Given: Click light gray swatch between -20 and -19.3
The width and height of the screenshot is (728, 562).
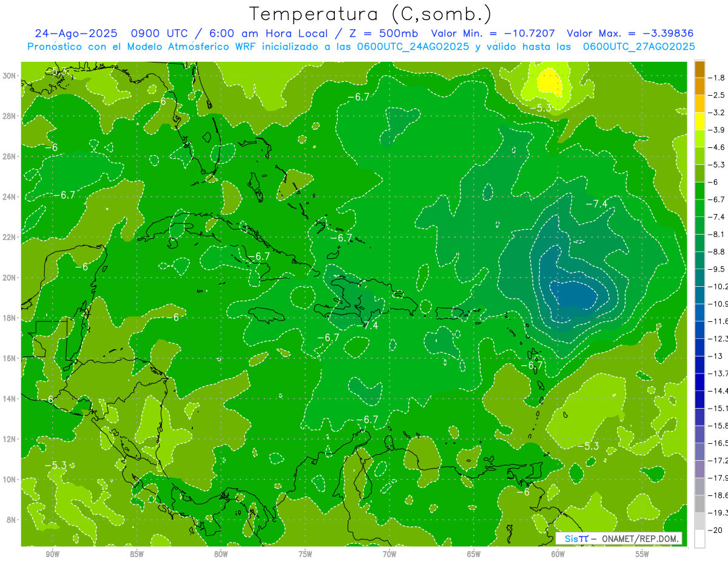Looking at the screenshot, I should 699,521.
